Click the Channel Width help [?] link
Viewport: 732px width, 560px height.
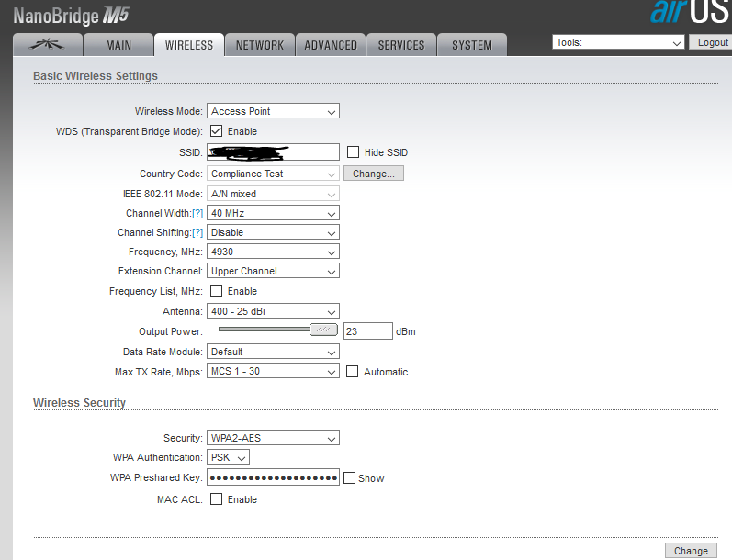click(x=197, y=213)
